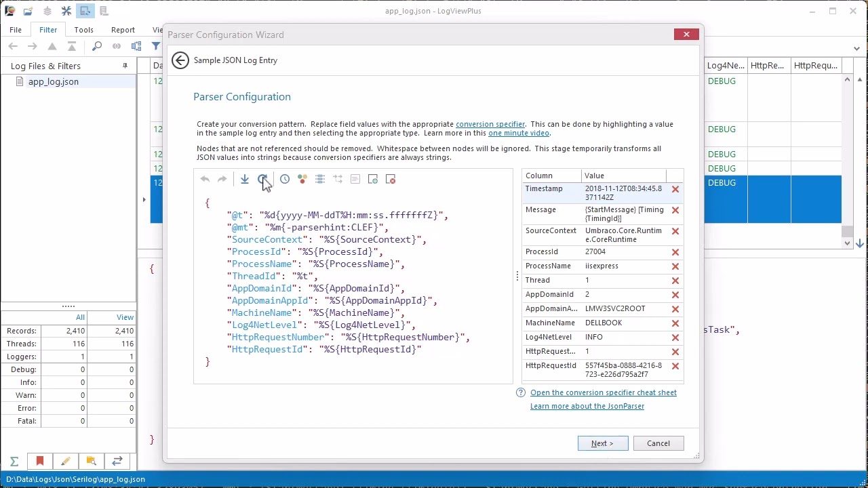Image resolution: width=868 pixels, height=488 pixels.
Task: Click the blue list nodes icon
Action: click(x=320, y=179)
